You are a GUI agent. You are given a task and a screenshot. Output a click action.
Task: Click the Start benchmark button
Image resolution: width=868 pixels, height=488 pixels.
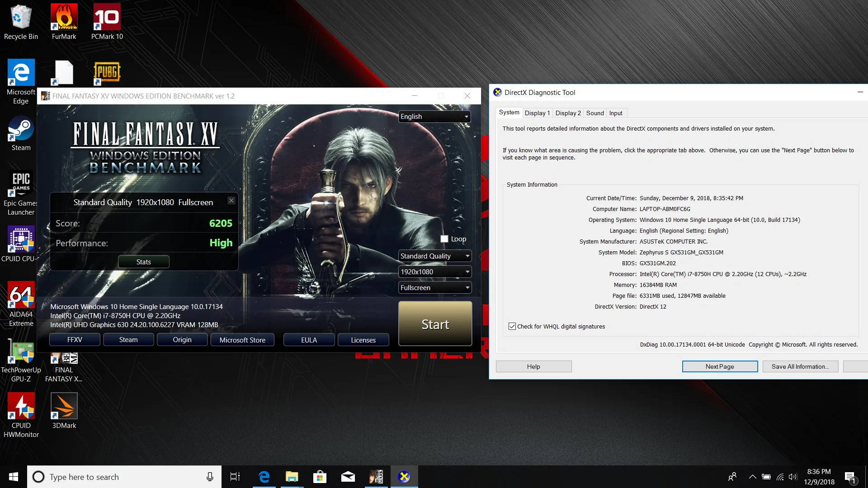(x=435, y=324)
